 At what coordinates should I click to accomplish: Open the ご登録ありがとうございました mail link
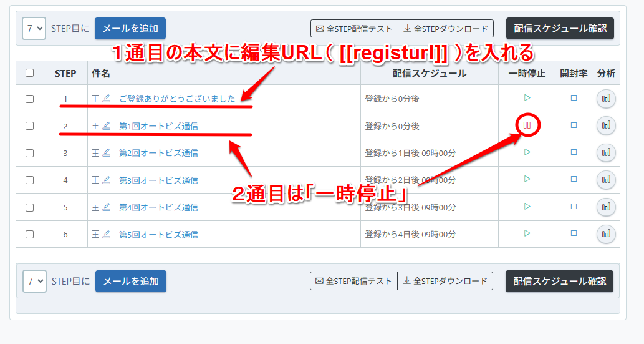click(x=177, y=99)
